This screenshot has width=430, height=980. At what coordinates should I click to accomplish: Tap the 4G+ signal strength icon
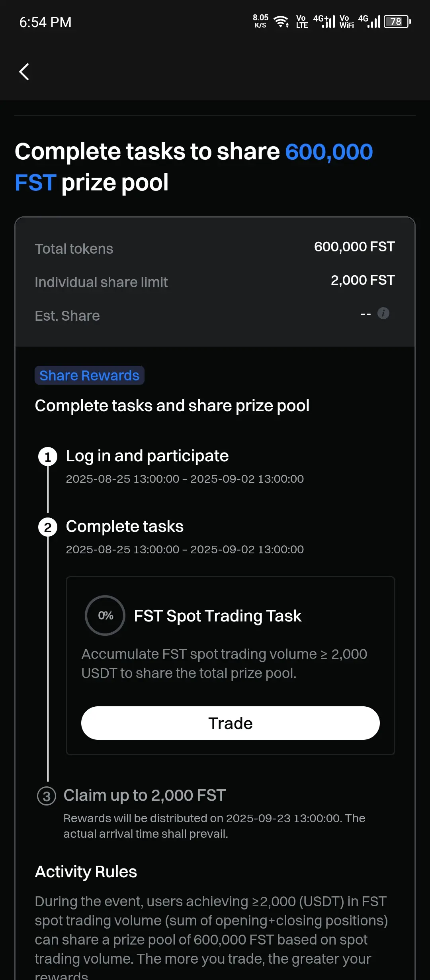tap(324, 22)
